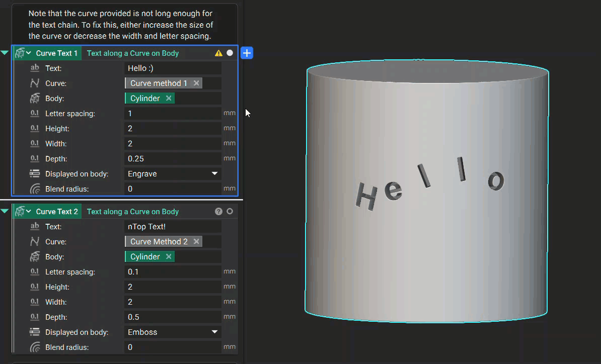Select the Curve input icon in Curve Text 2
Viewport: 601px width, 364px height.
[34, 241]
